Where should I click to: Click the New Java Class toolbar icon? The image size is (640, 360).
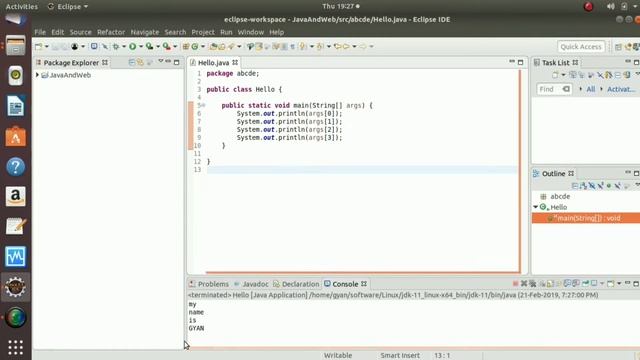pyautogui.click(x=195, y=47)
